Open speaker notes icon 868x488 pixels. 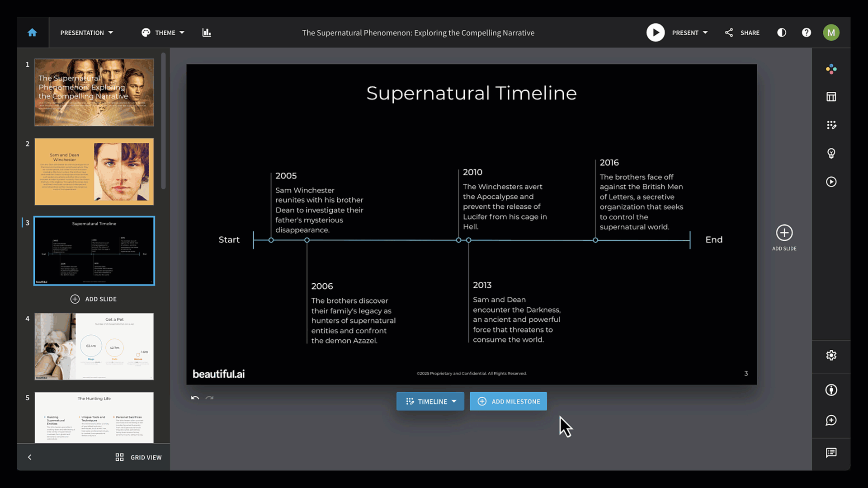point(831,453)
